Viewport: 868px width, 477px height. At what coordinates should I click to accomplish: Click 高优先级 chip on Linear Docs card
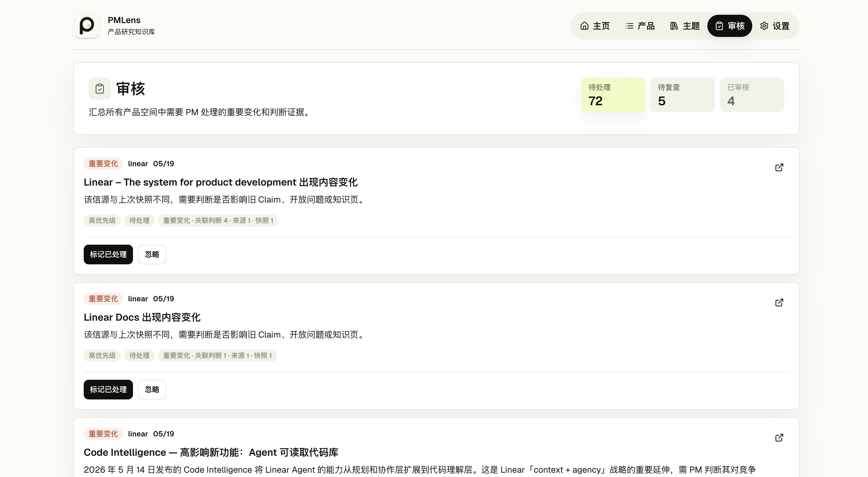coord(102,356)
